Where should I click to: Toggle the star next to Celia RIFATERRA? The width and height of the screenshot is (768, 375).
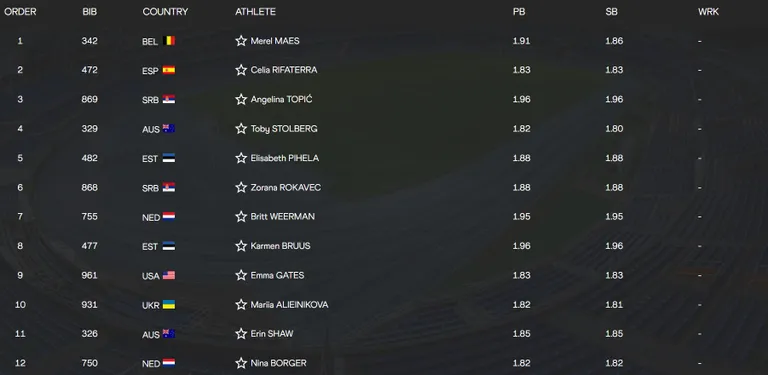[x=241, y=70]
